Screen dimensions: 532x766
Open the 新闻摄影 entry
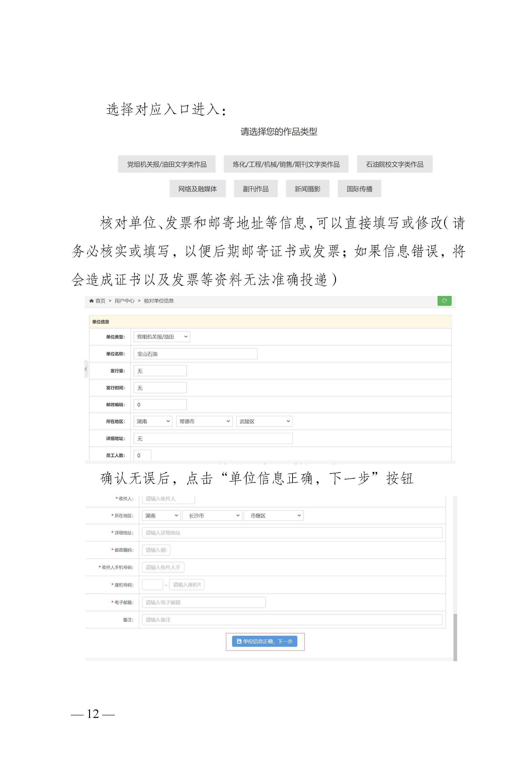pos(307,189)
